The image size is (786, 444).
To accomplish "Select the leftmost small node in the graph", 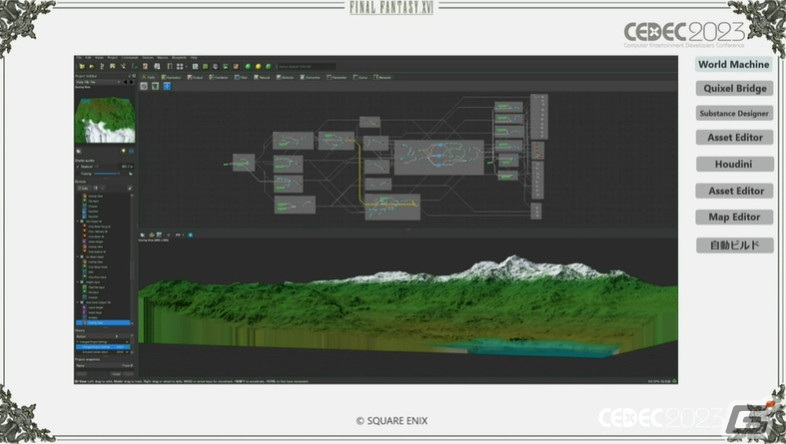I will tap(244, 163).
